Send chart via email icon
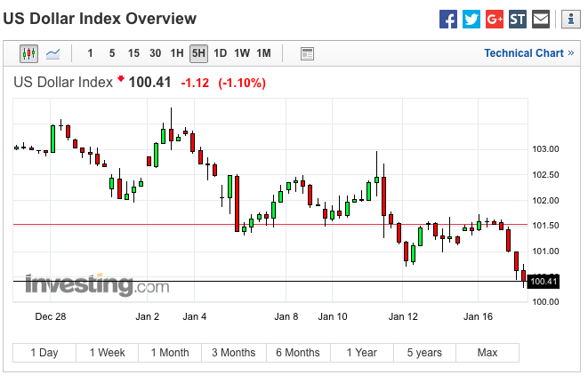Image resolution: width=588 pixels, height=383 pixels. click(x=541, y=20)
